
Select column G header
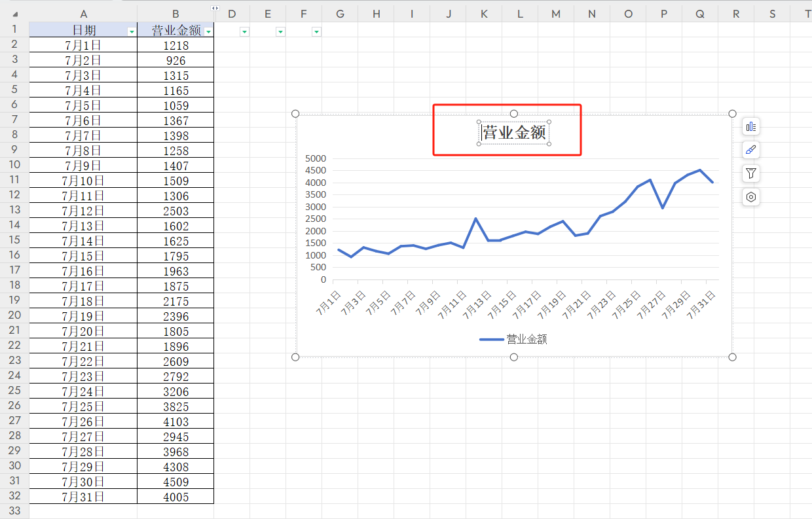coord(340,14)
